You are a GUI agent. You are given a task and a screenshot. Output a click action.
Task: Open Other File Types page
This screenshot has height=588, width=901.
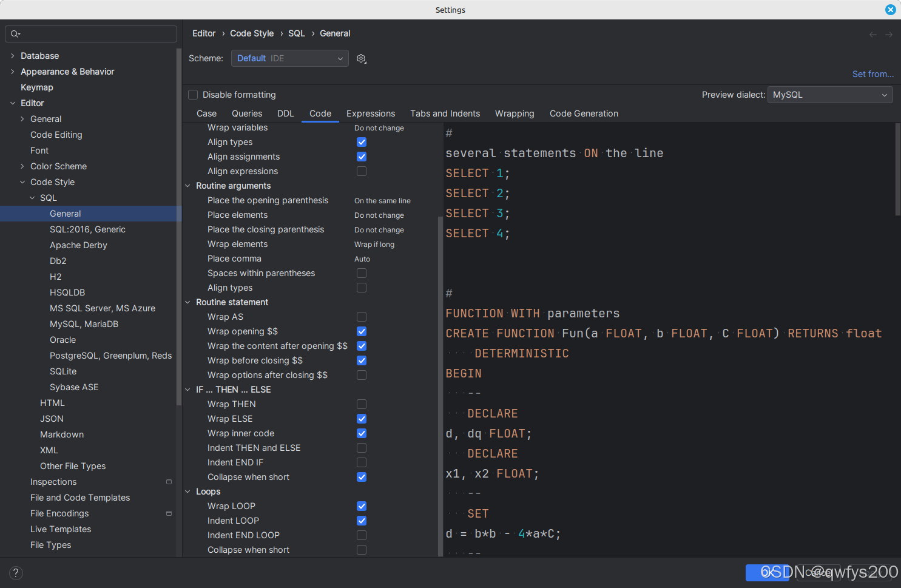tap(73, 466)
